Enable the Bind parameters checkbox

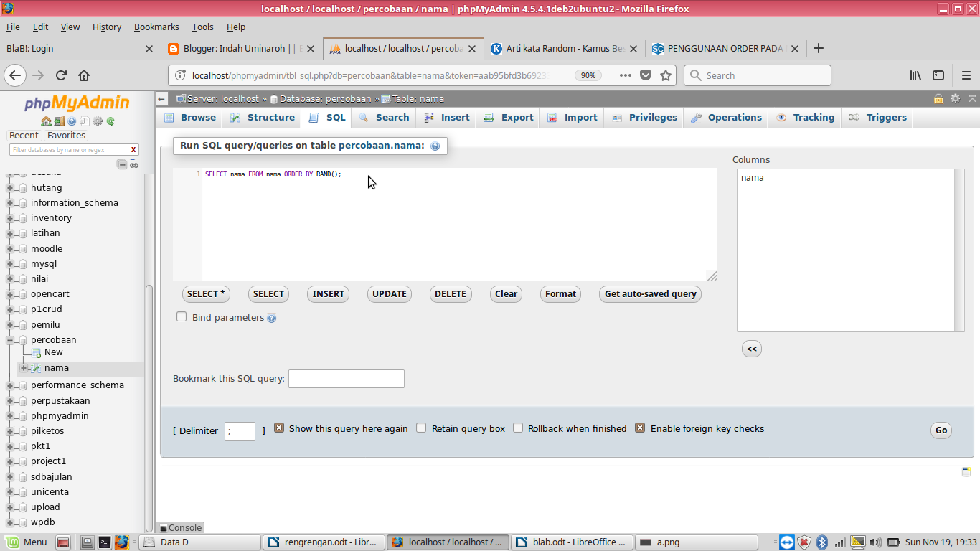click(x=182, y=316)
